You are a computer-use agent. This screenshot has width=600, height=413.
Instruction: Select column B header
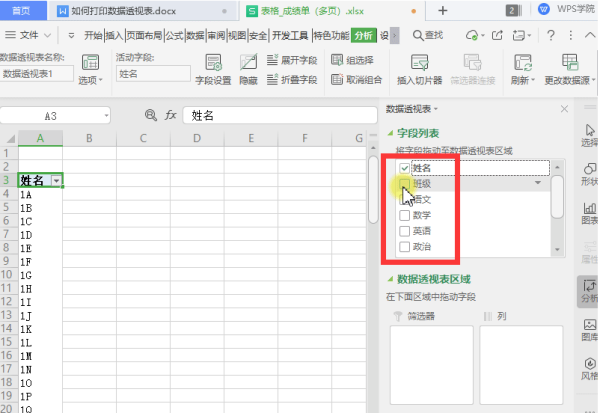click(x=89, y=138)
